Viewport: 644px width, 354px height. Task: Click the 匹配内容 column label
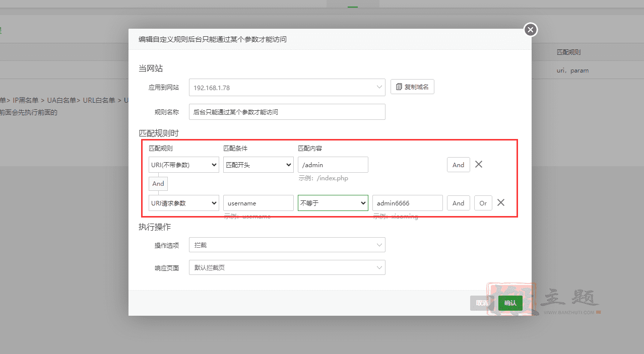click(x=310, y=149)
